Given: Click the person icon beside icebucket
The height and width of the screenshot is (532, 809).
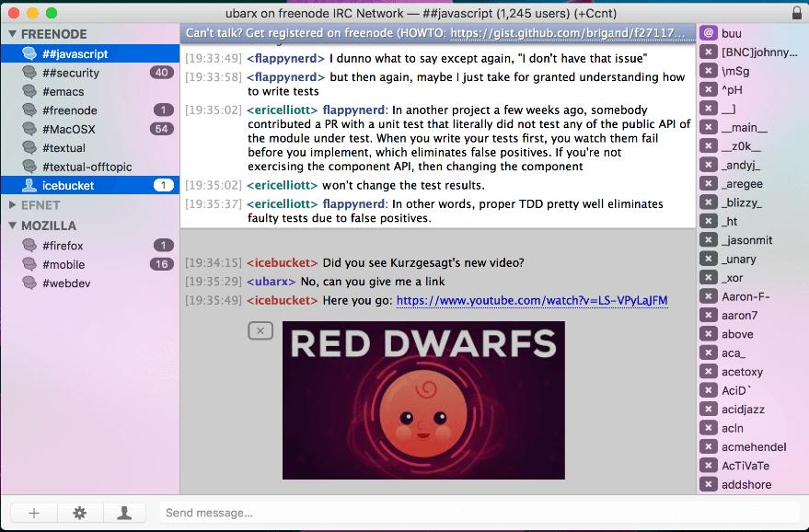Looking at the screenshot, I should point(29,185).
